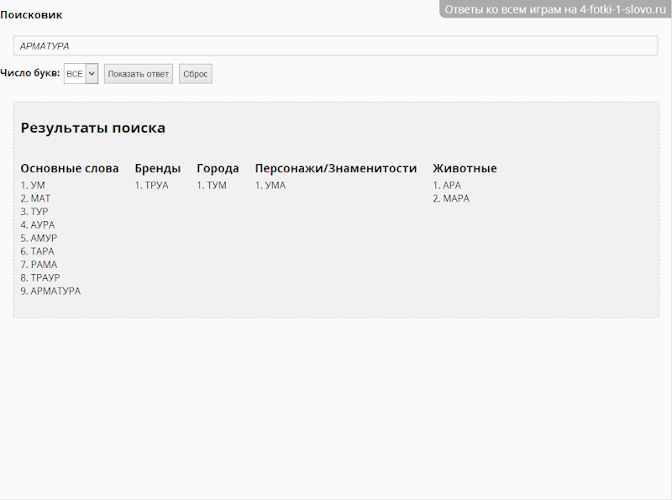
Task: Click the city result ТУМ
Action: (x=216, y=186)
